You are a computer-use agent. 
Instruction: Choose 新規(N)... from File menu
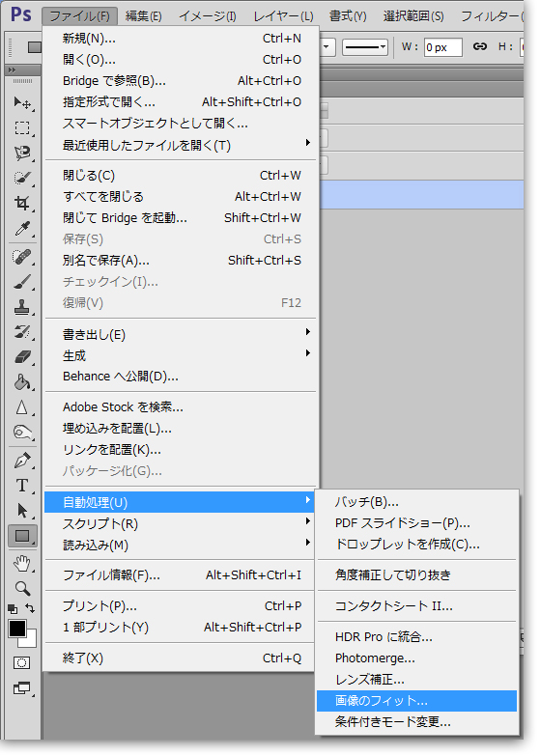[182, 38]
